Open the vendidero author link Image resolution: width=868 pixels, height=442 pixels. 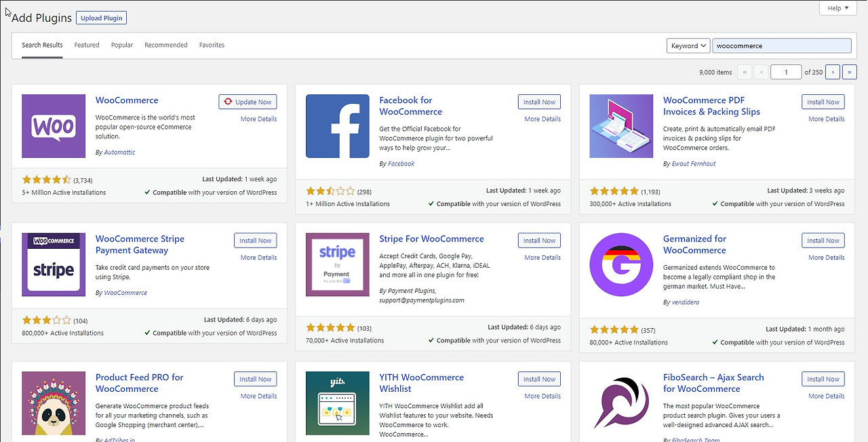pyautogui.click(x=685, y=302)
